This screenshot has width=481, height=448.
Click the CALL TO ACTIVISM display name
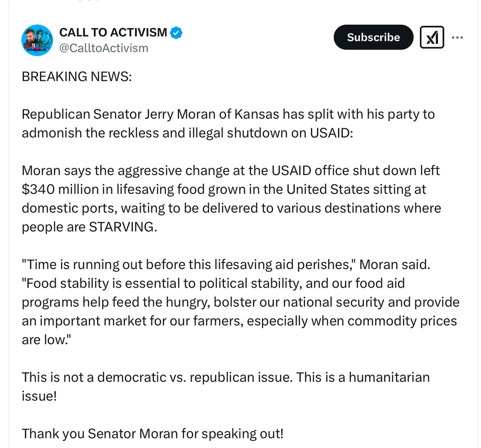pyautogui.click(x=113, y=33)
